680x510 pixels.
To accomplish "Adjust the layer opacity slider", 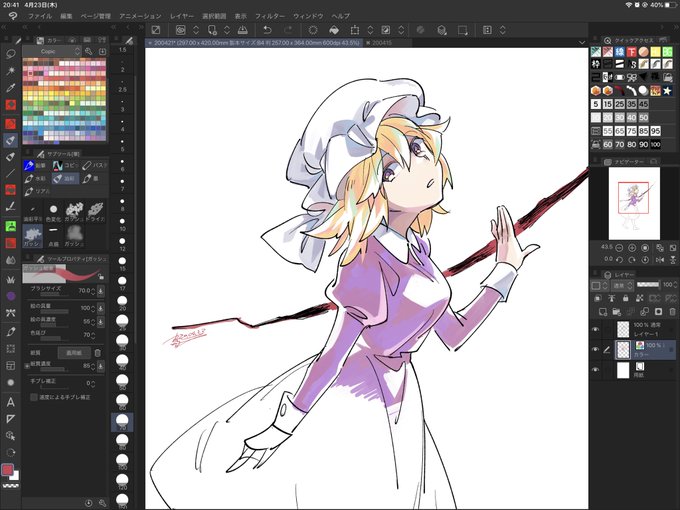I will [x=648, y=284].
